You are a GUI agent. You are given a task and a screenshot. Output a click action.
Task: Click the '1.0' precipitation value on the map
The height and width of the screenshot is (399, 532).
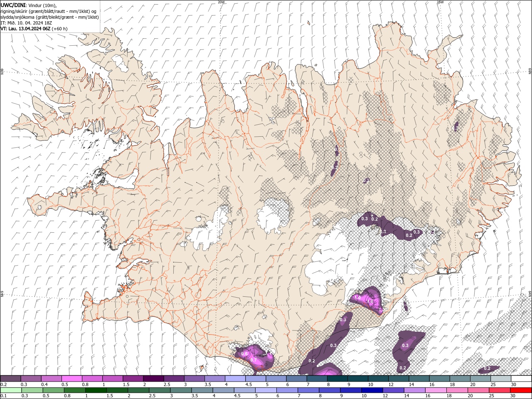tap(357, 298)
